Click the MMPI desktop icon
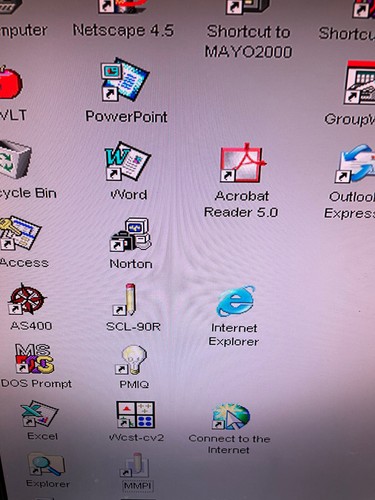 click(x=135, y=465)
